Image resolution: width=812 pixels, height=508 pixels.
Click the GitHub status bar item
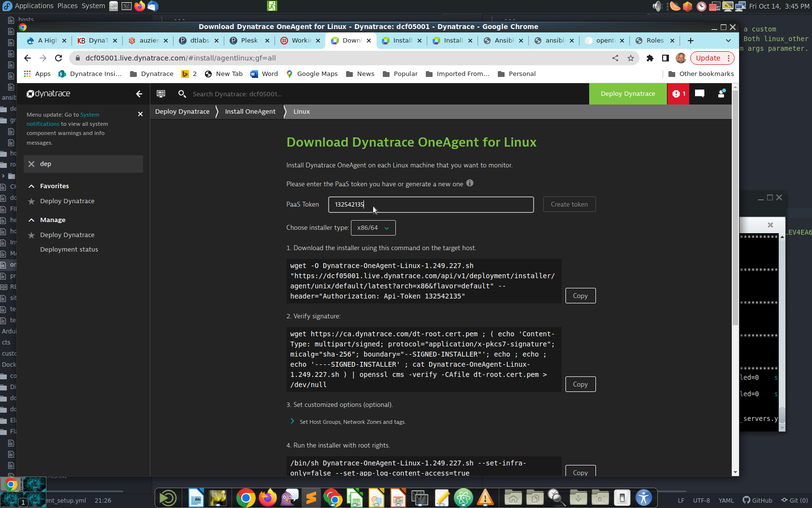click(757, 500)
